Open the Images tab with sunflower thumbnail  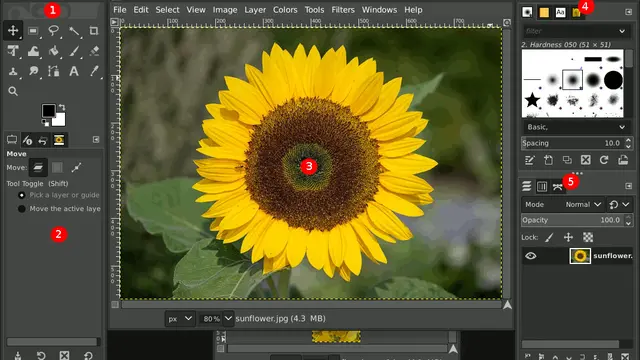tap(59, 140)
